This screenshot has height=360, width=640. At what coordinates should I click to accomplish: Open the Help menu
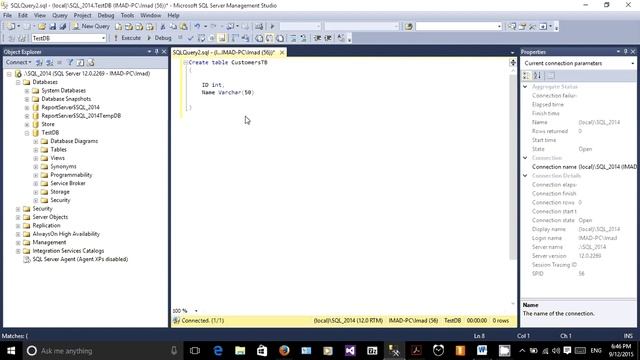(x=173, y=15)
